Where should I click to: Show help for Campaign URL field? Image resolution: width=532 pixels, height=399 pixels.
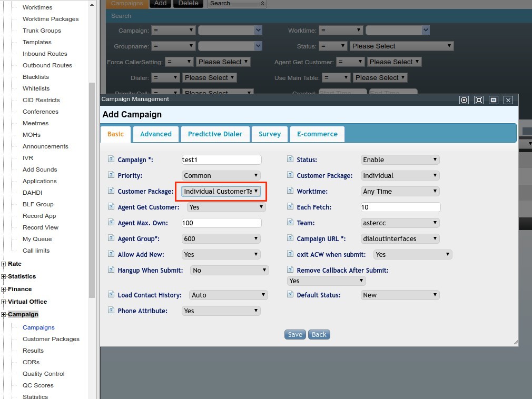[290, 238]
